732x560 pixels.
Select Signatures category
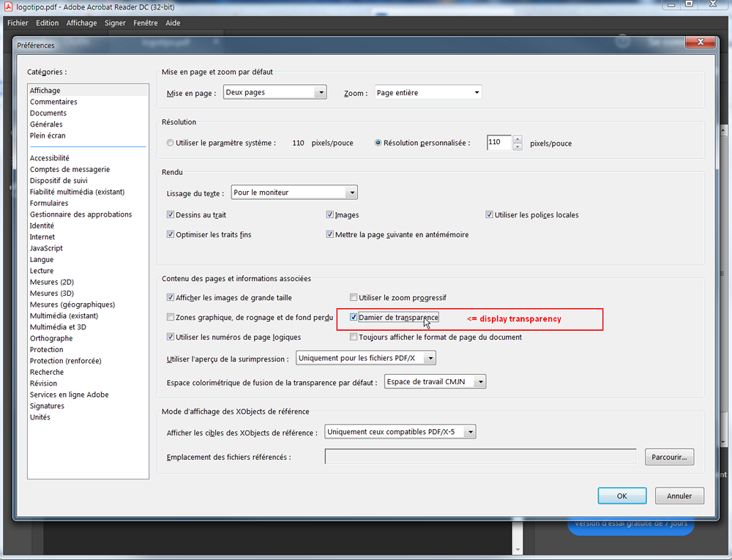coord(88,406)
